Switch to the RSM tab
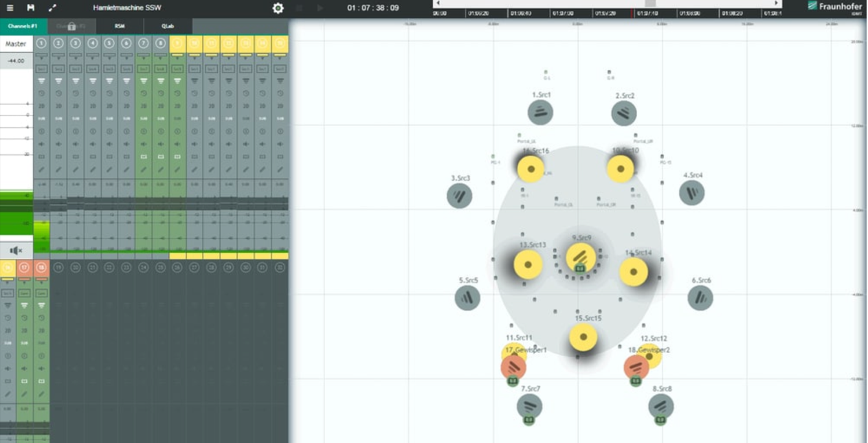868x443 pixels. coord(120,26)
